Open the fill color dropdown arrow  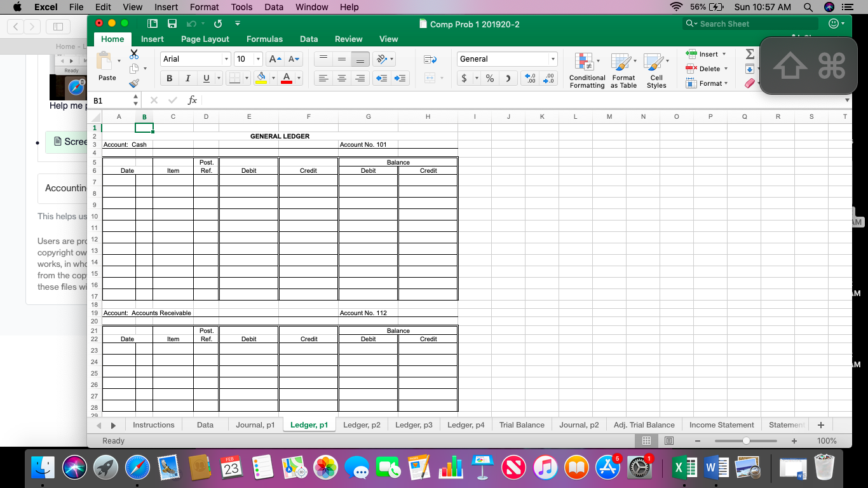click(x=272, y=78)
